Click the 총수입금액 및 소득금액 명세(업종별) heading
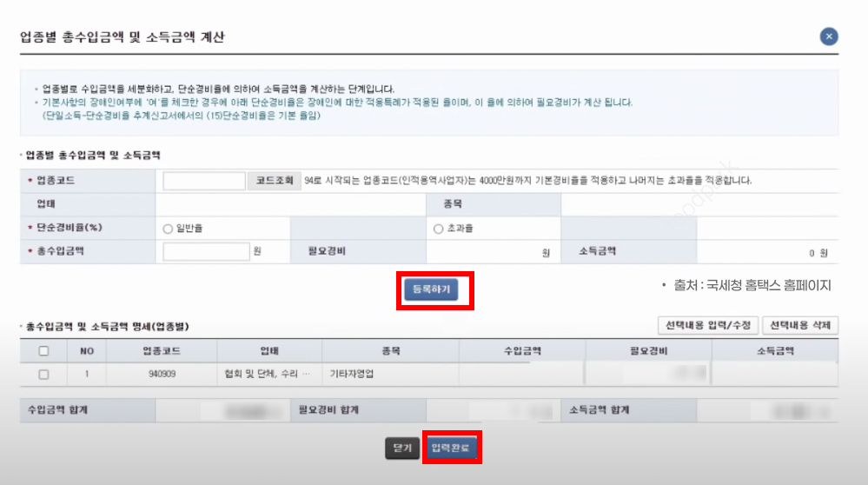The width and height of the screenshot is (868, 485). [x=108, y=327]
